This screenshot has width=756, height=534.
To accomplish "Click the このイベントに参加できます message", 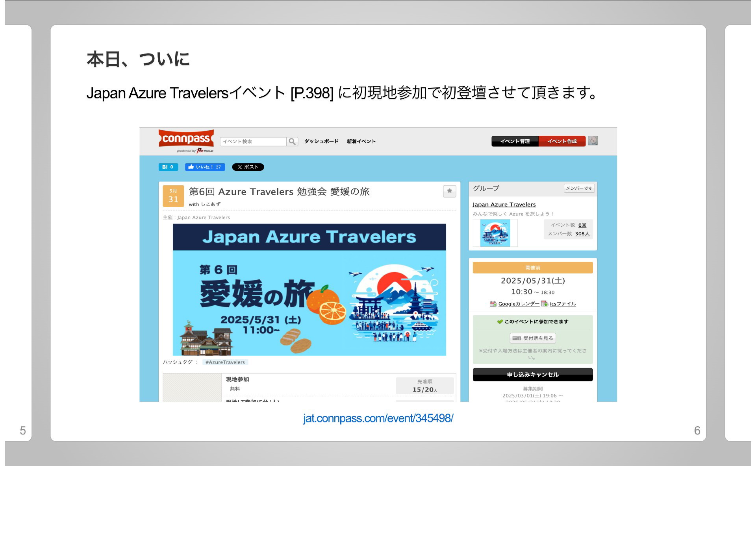I will pos(533,322).
